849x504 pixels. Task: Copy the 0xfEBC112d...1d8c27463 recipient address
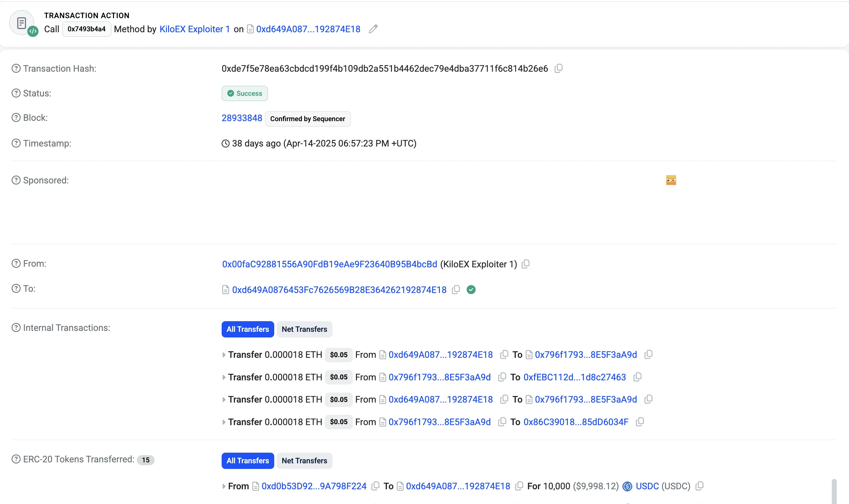[637, 377]
